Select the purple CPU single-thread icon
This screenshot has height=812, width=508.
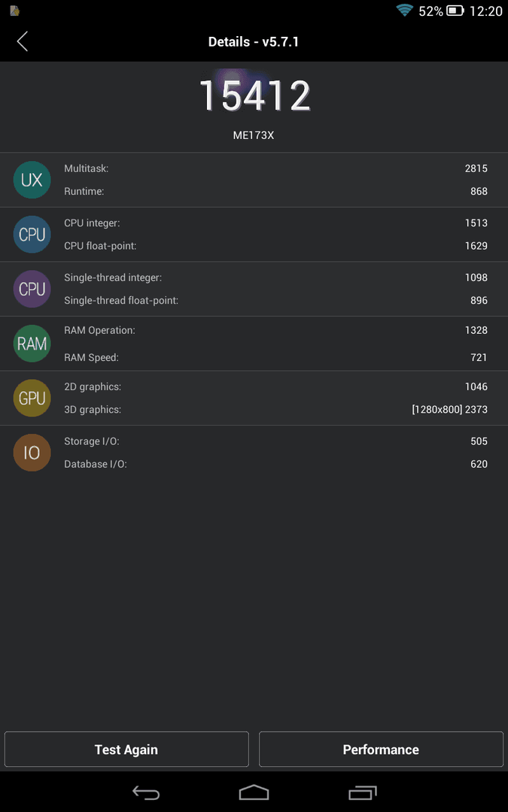click(32, 289)
